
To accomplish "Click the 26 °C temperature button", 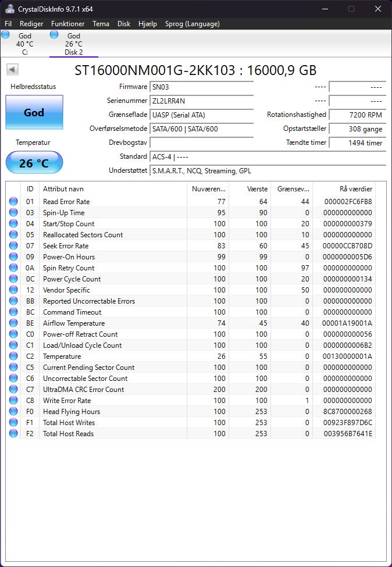I will pyautogui.click(x=34, y=163).
